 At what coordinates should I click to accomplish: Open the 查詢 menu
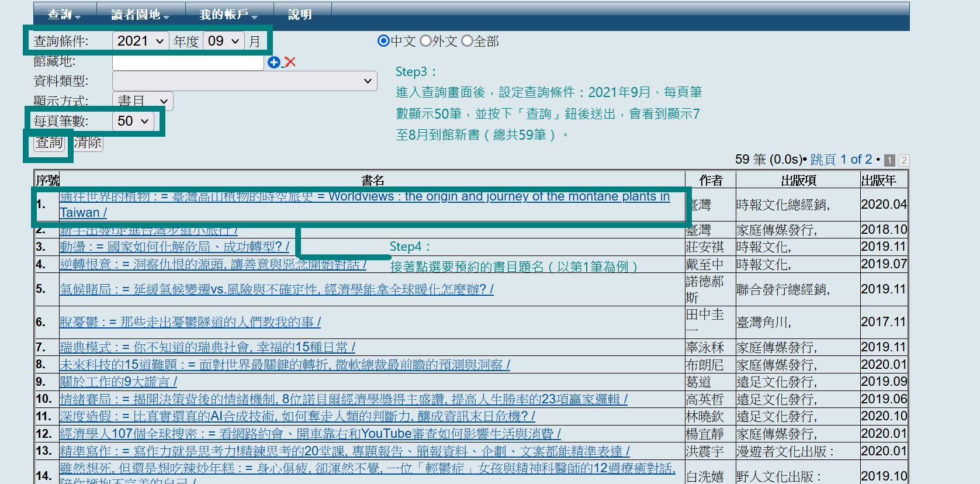[x=64, y=15]
